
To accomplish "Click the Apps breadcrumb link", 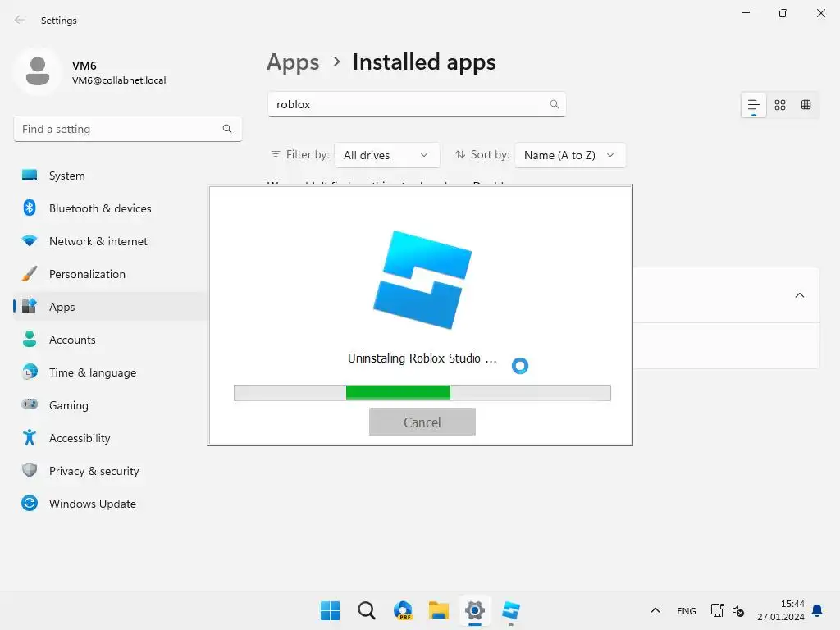I will tap(293, 62).
